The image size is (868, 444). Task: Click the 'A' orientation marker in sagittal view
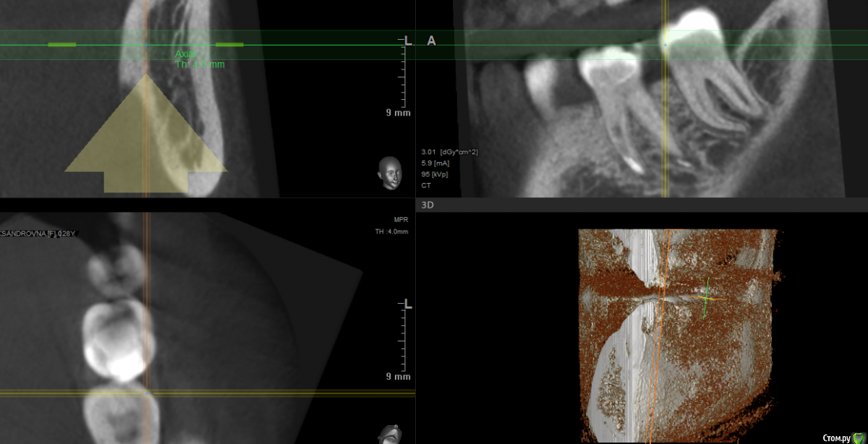(x=432, y=41)
